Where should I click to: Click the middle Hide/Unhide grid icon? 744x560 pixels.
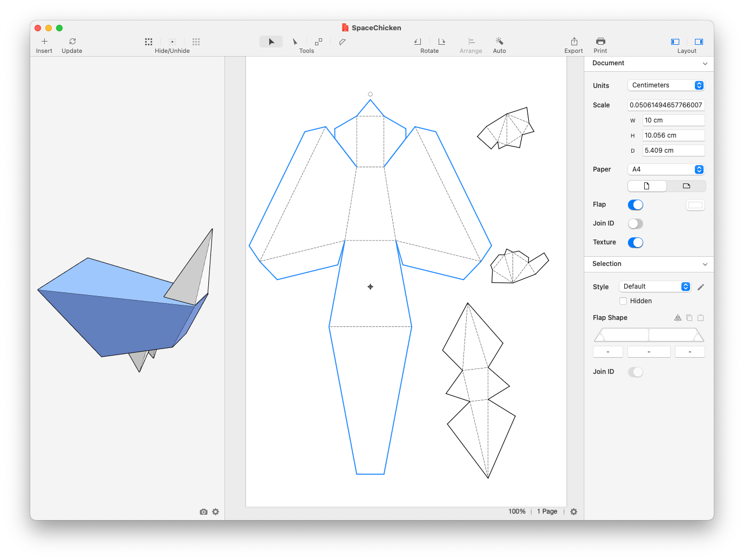[173, 42]
